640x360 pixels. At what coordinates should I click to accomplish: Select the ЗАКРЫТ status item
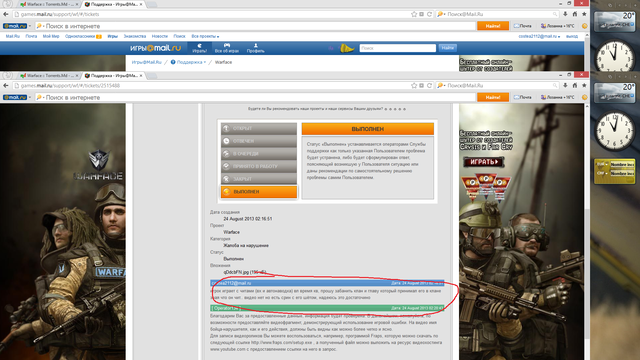[x=259, y=179]
